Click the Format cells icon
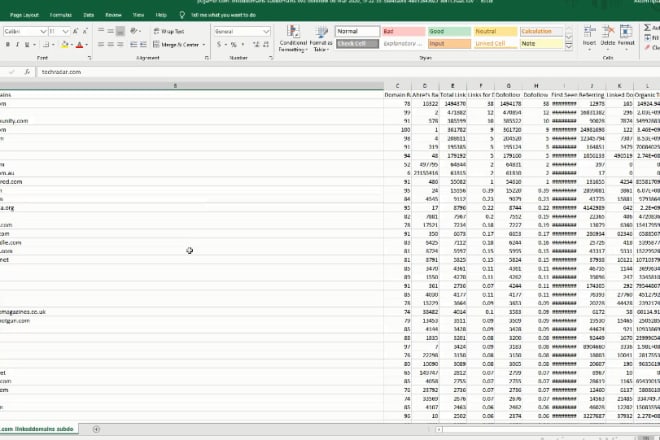 (x=628, y=38)
